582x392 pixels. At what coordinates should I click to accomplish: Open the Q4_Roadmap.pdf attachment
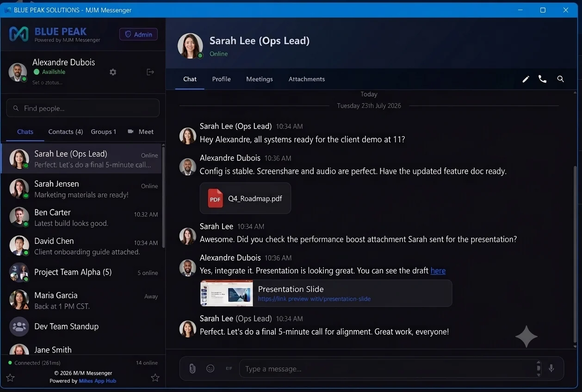coord(245,198)
